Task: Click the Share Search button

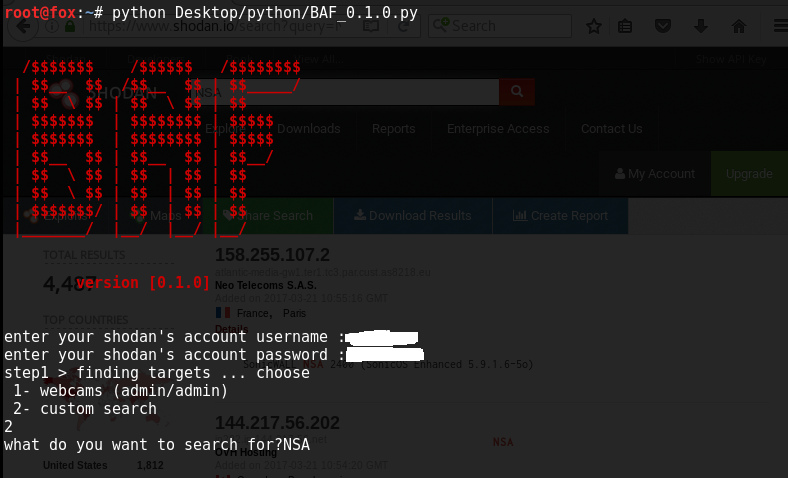Action: (x=269, y=216)
